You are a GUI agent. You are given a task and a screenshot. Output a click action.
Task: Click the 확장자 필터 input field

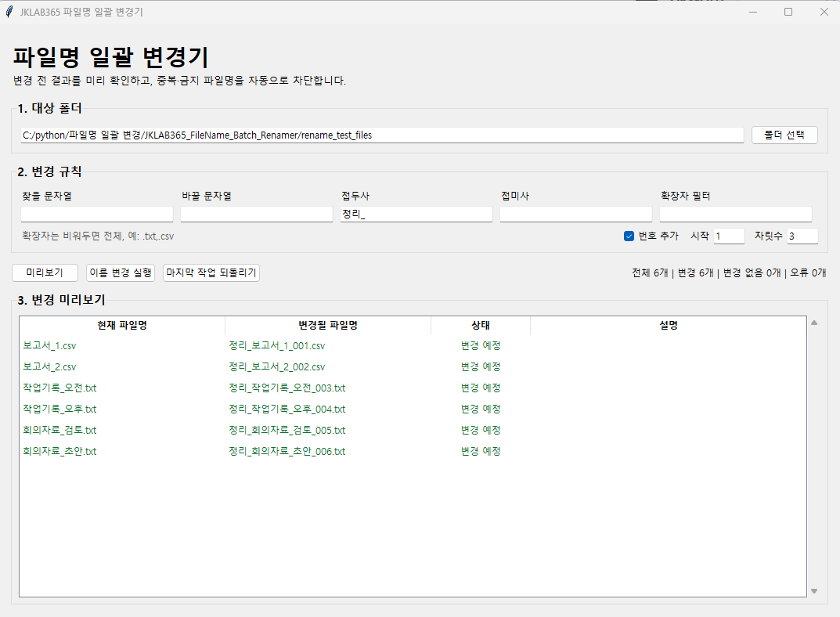click(x=736, y=214)
